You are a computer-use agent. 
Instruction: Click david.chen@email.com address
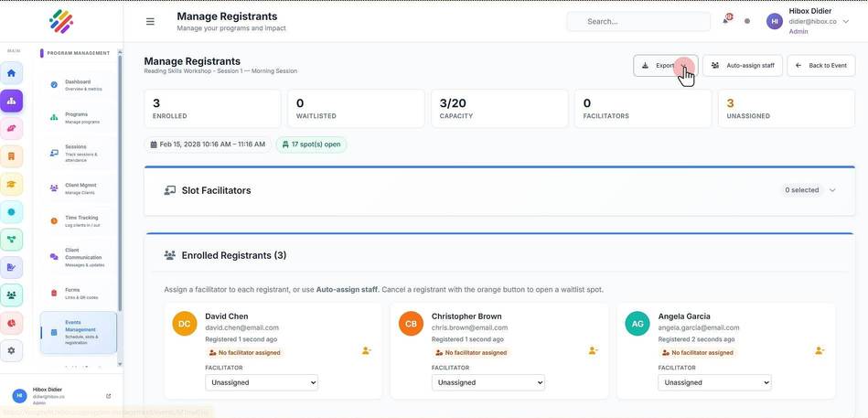241,327
